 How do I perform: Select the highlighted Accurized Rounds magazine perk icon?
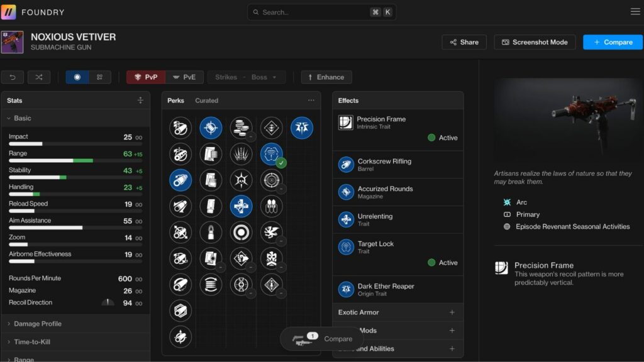[x=211, y=128]
